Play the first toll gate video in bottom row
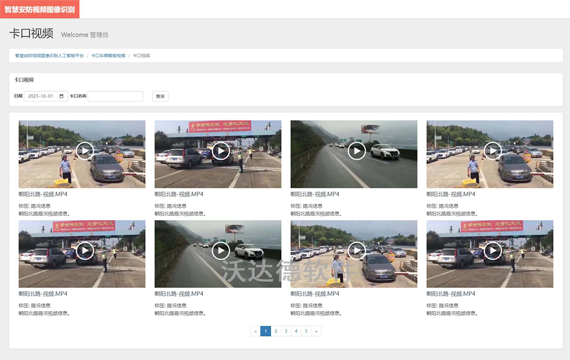Screen dimensions: 570x360 click(x=85, y=251)
